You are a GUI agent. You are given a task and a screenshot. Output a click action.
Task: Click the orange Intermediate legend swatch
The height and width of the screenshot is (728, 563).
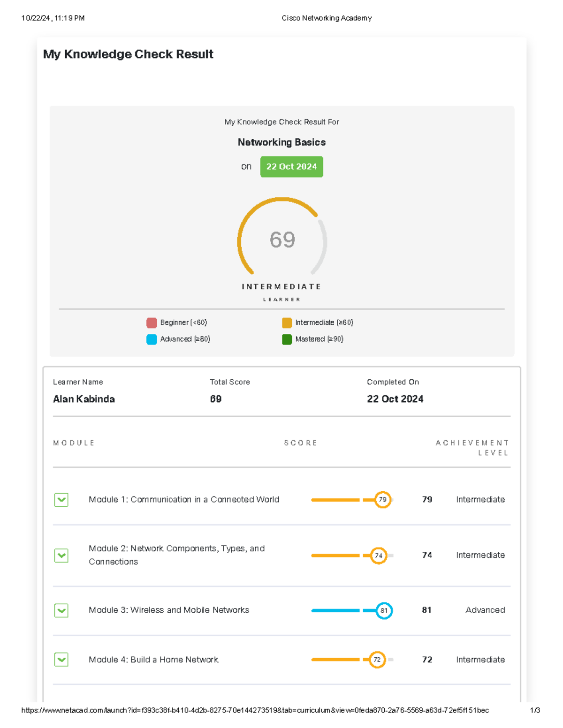pyautogui.click(x=287, y=323)
